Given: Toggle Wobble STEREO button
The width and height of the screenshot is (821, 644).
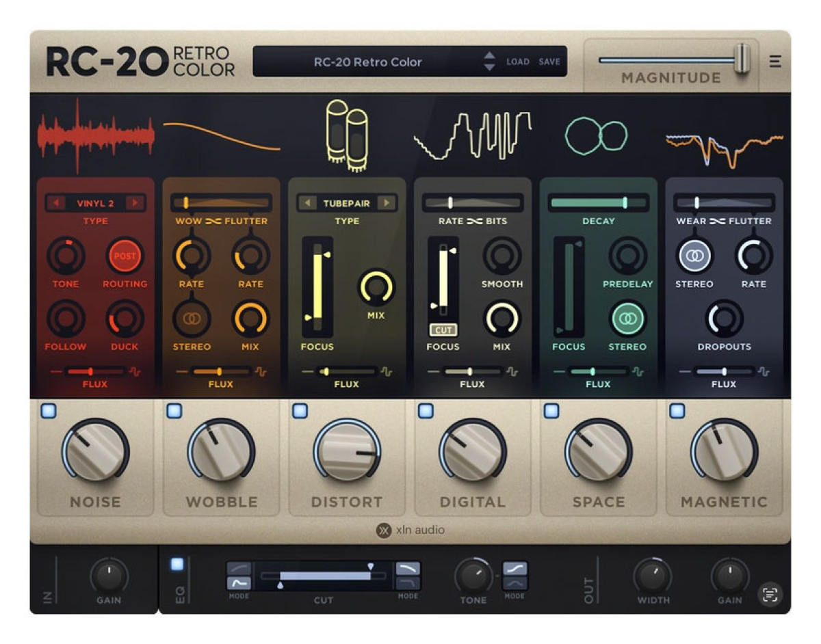Looking at the screenshot, I should click(192, 319).
